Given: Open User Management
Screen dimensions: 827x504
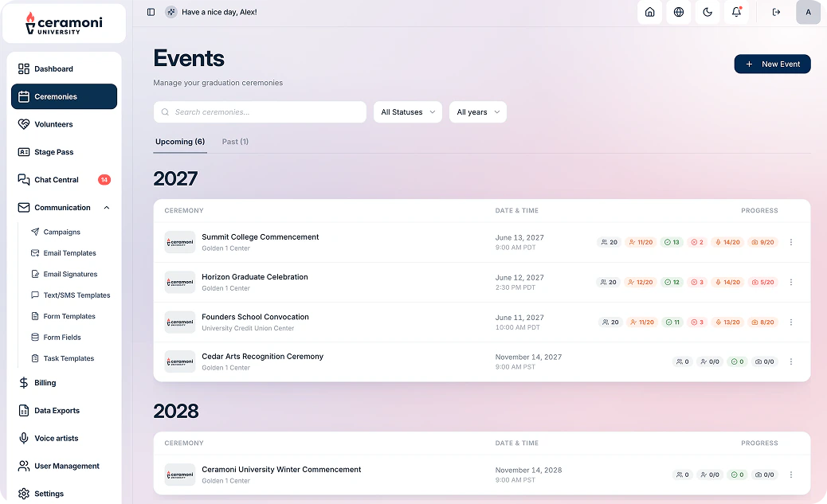Looking at the screenshot, I should coord(64,466).
